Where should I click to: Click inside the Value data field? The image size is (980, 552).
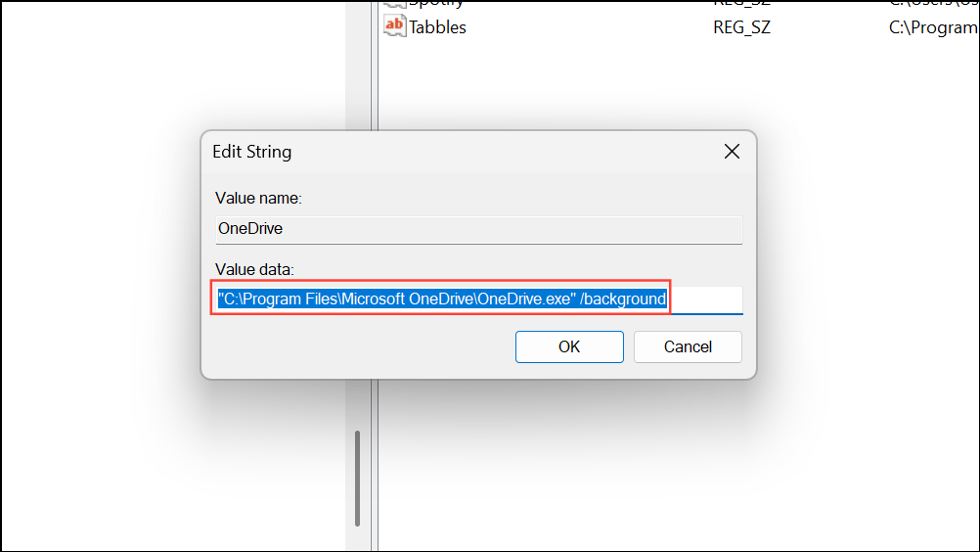[703, 299]
